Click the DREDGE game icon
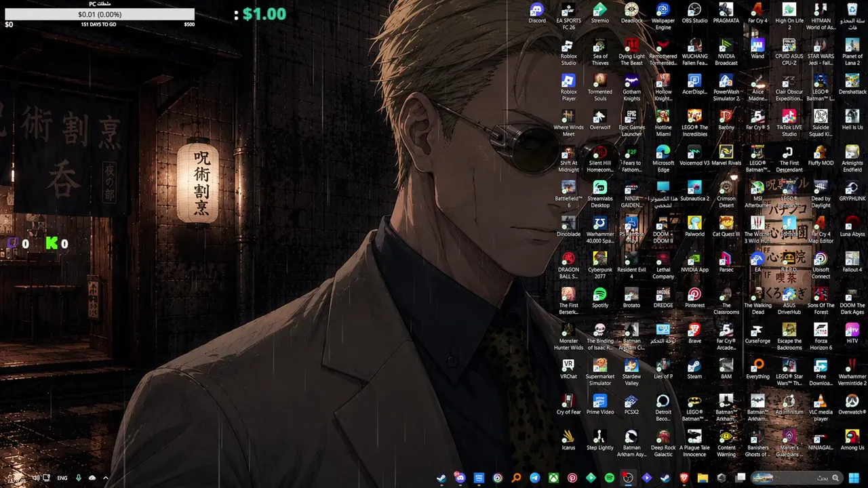Viewport: 868px width, 488px height. point(663,298)
